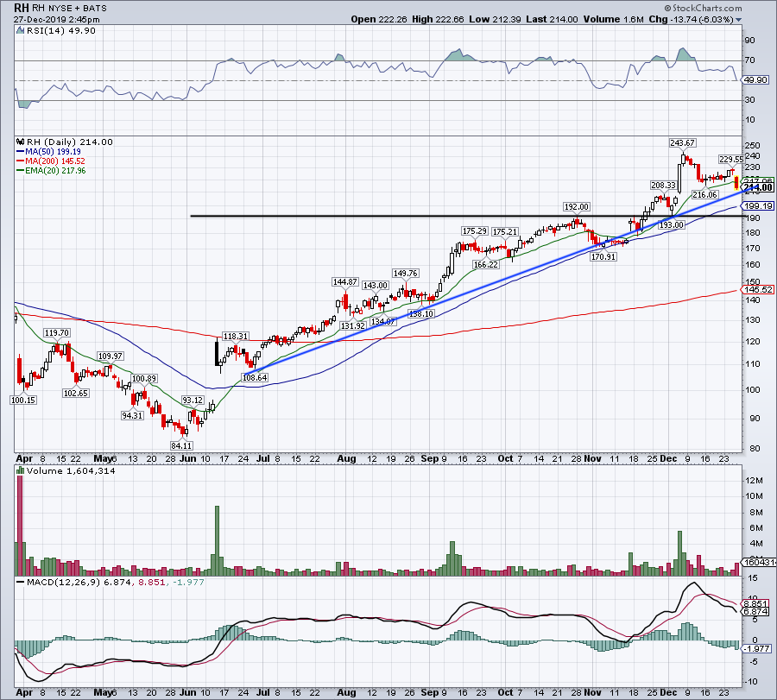
Task: Click the 118.31 price label
Action: click(235, 336)
